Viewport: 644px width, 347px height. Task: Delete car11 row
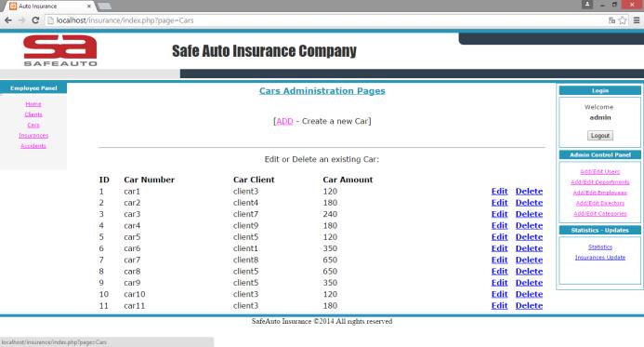(x=529, y=306)
